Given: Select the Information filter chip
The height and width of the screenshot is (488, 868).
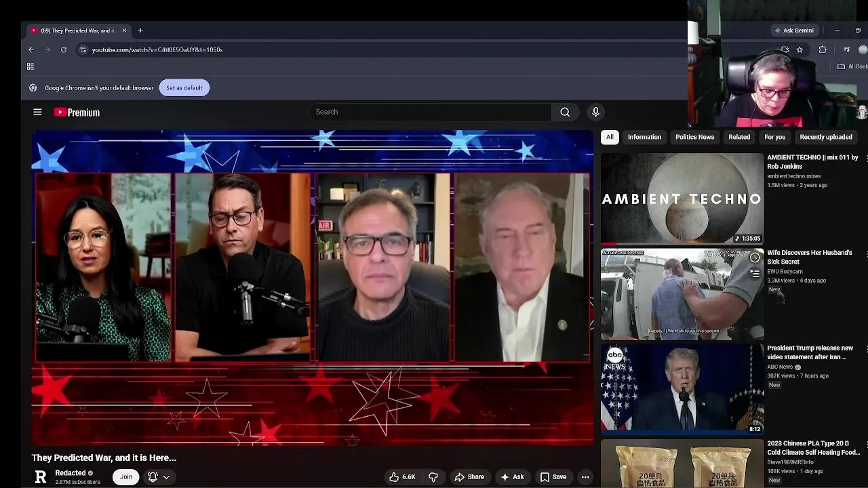Looking at the screenshot, I should pos(644,137).
